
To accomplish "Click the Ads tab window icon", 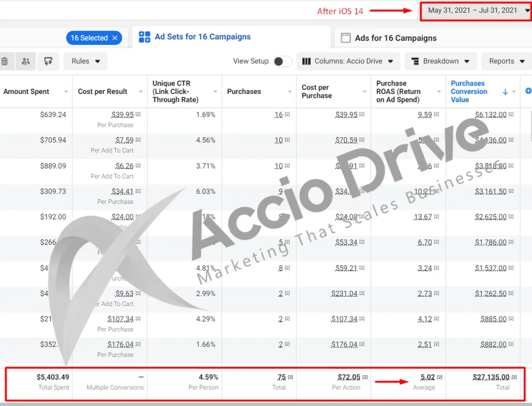I will coord(345,38).
